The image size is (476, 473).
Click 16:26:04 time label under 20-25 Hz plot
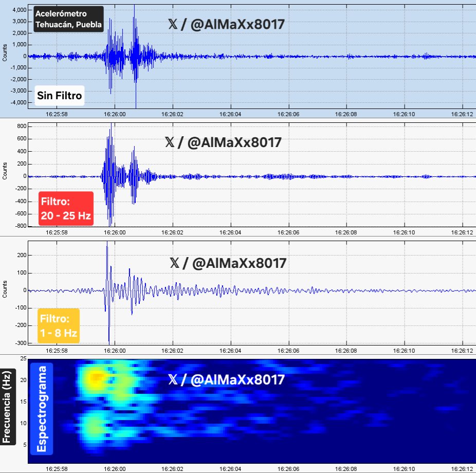[x=230, y=232]
